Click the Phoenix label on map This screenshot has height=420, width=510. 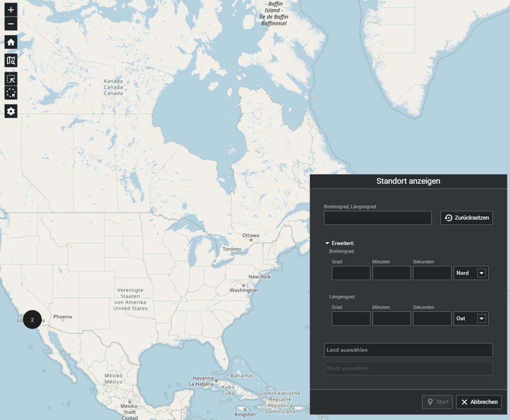[63, 317]
